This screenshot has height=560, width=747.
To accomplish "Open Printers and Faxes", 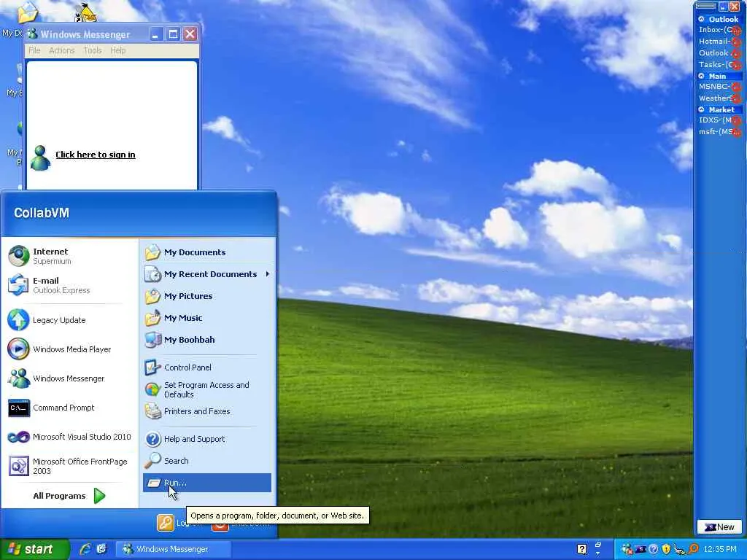I will [x=206, y=411].
